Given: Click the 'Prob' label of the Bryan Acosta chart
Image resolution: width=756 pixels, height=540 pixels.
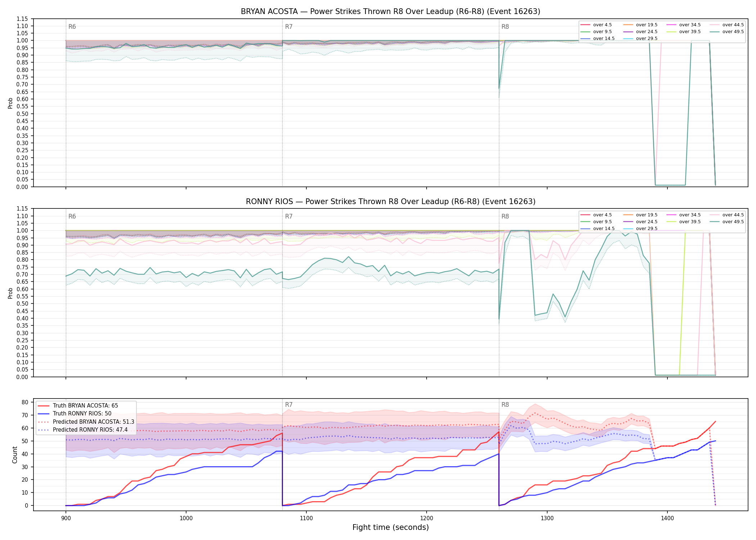Looking at the screenshot, I should (10, 103).
